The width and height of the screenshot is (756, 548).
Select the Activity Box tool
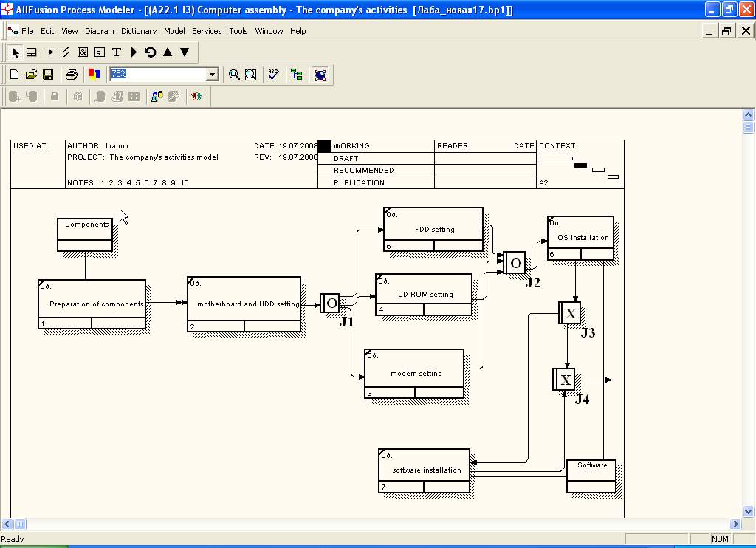31,52
